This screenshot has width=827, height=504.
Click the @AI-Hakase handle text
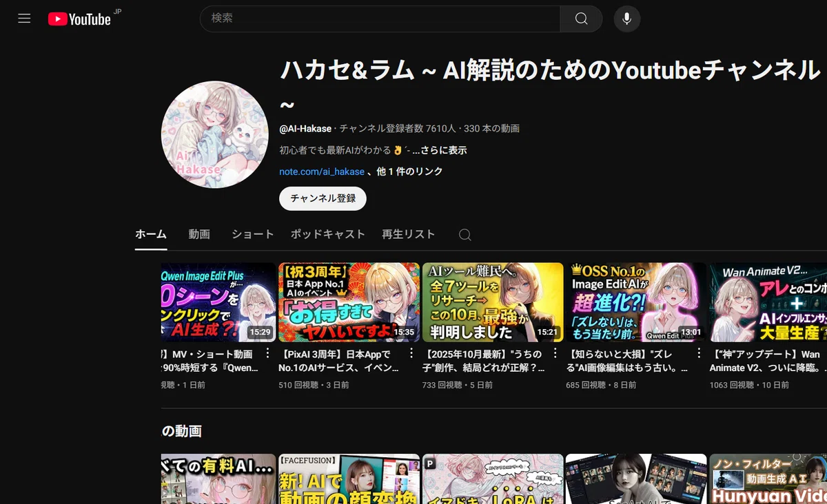coord(305,129)
